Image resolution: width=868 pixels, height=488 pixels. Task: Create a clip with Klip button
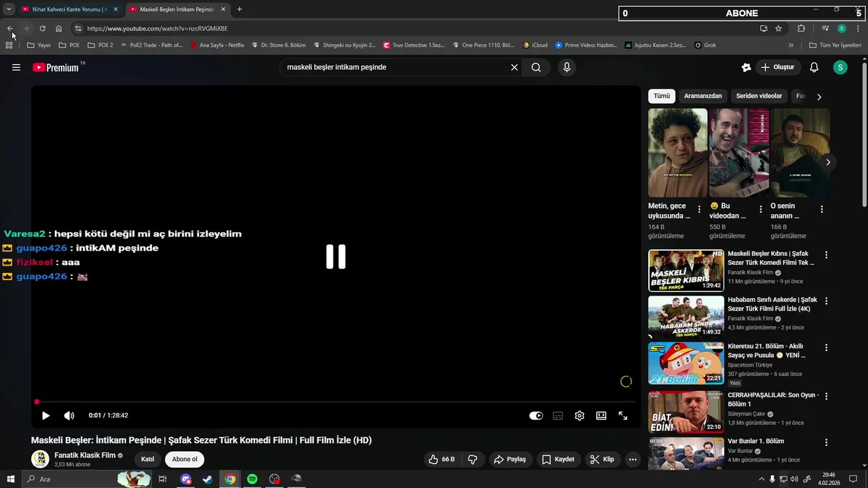(602, 459)
